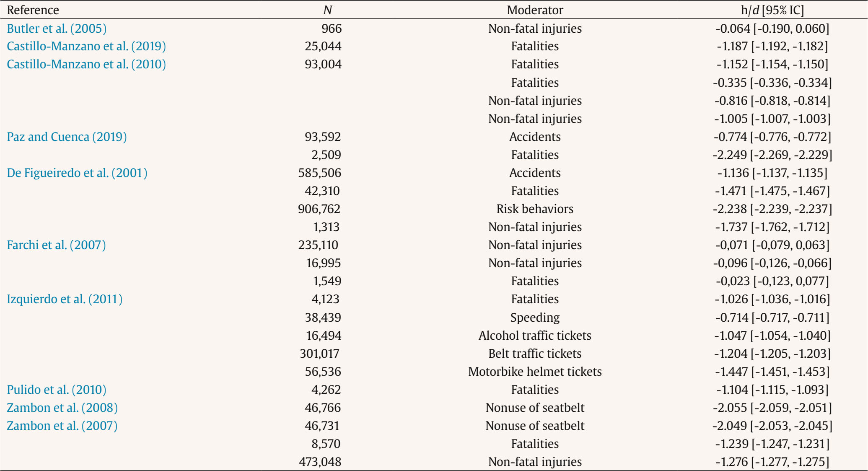Open the Butler et al. (2005) reference
The image size is (868, 471).
coord(57,29)
